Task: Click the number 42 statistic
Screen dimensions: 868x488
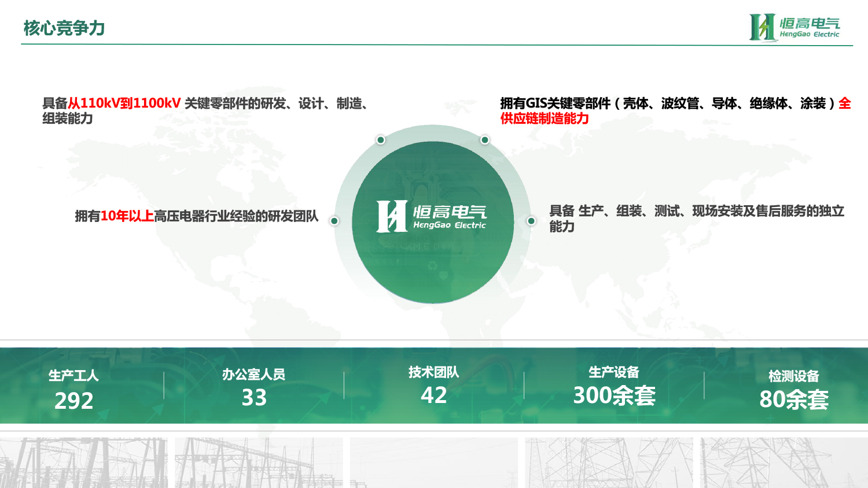Action: point(433,395)
